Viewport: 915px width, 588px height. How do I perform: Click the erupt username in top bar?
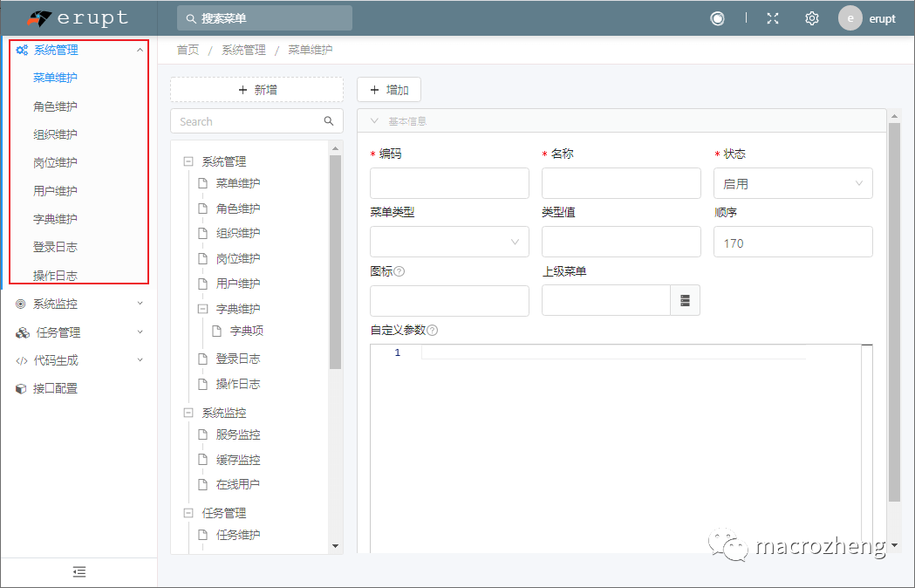[882, 18]
